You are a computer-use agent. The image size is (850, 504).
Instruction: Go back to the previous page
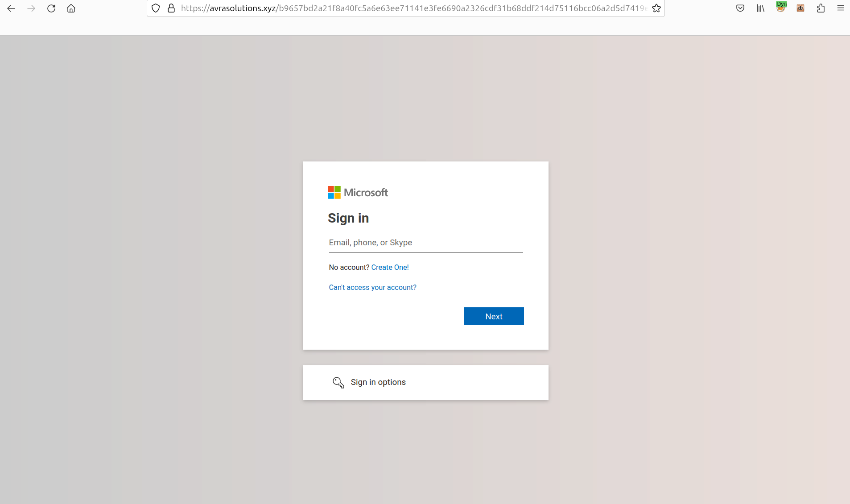point(11,8)
